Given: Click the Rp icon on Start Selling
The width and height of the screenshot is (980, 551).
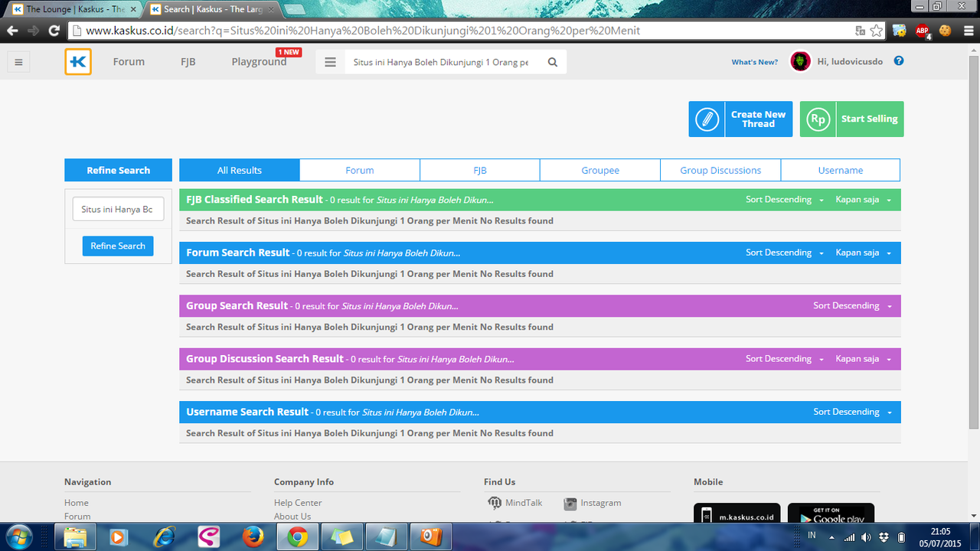Looking at the screenshot, I should tap(818, 119).
